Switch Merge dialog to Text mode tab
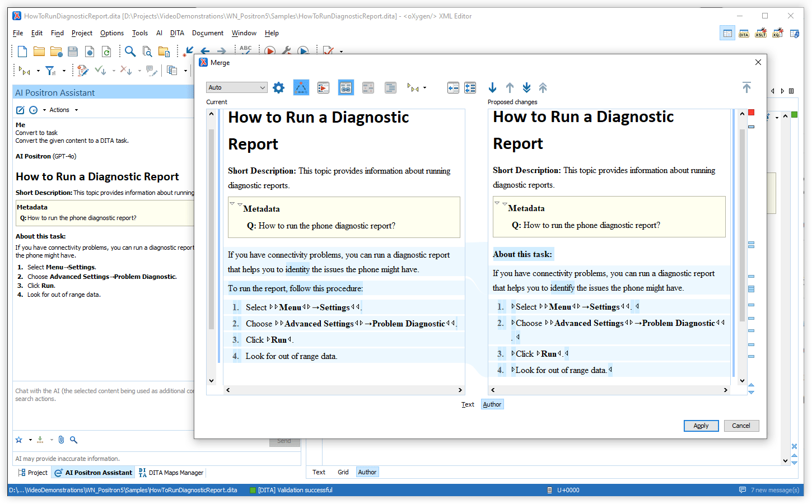The image size is (812, 504). coord(468,404)
